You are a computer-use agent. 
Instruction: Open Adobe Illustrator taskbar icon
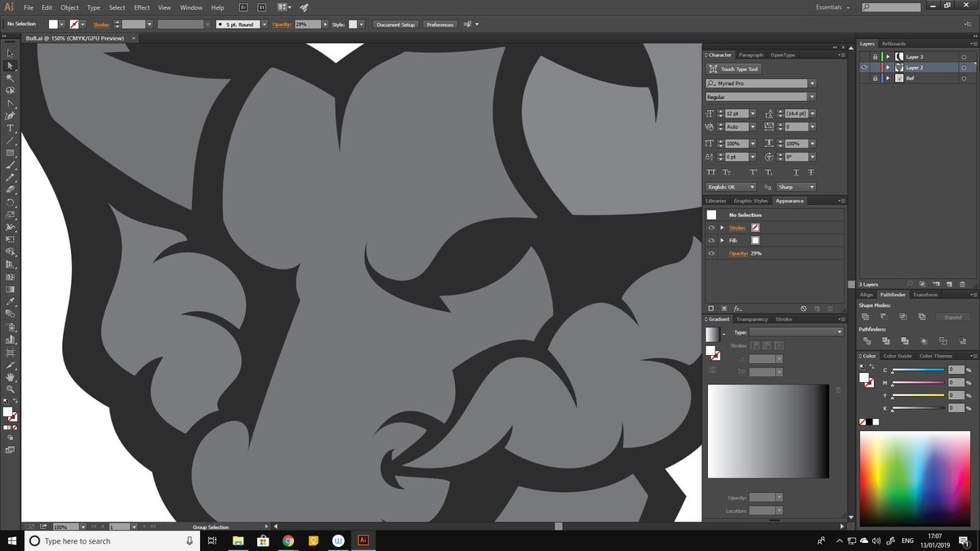(x=363, y=540)
